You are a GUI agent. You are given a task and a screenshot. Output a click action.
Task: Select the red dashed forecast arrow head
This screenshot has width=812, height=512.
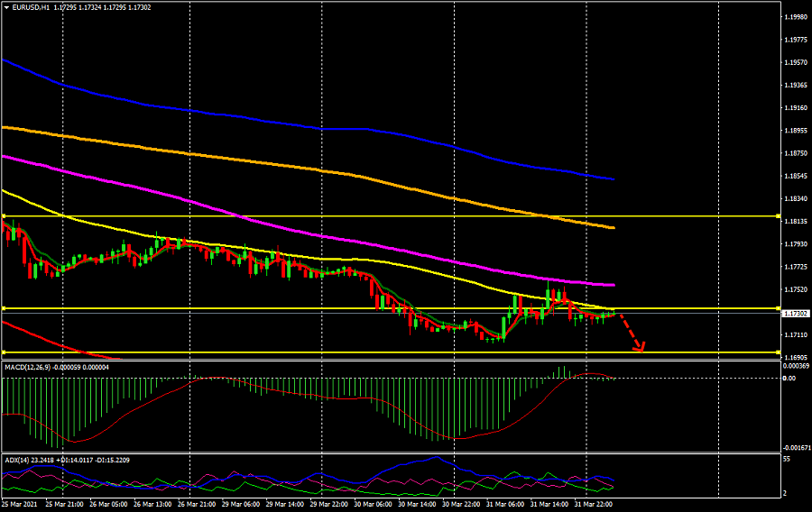(641, 348)
